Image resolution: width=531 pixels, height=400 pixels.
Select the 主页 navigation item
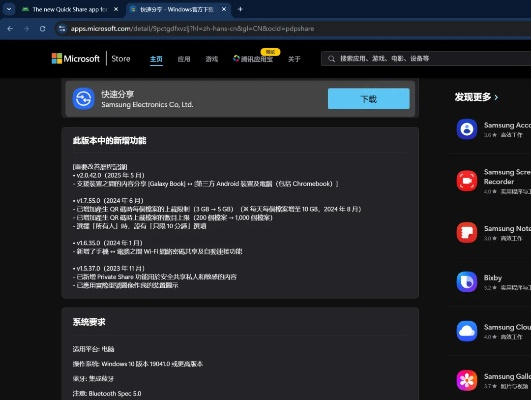coord(156,59)
